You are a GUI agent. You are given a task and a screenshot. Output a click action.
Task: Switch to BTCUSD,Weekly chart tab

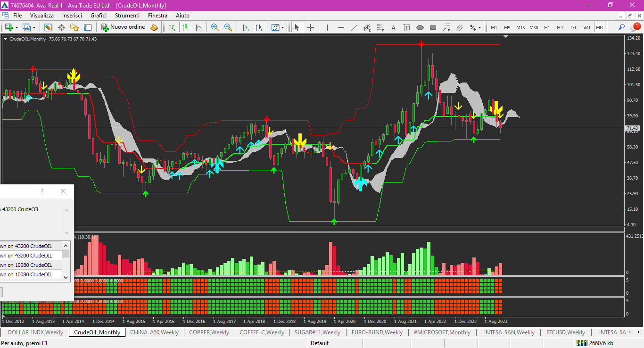pyautogui.click(x=566, y=332)
